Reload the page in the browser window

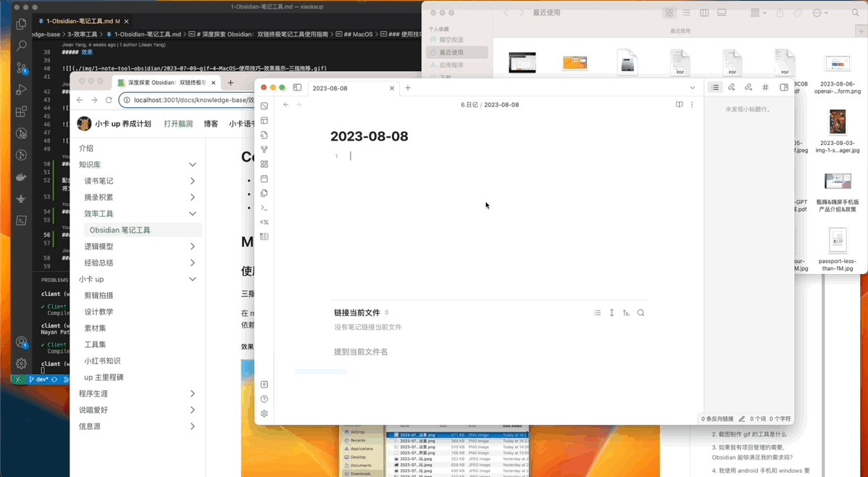coord(109,100)
